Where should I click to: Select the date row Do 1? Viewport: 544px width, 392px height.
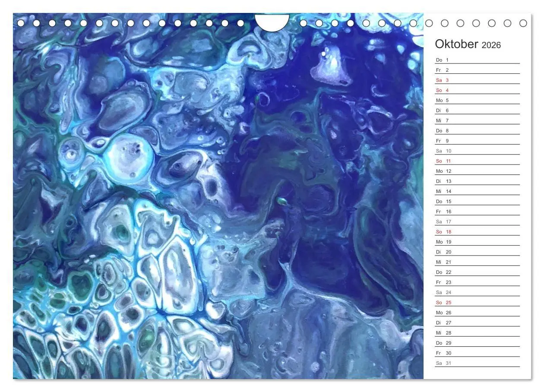442,60
